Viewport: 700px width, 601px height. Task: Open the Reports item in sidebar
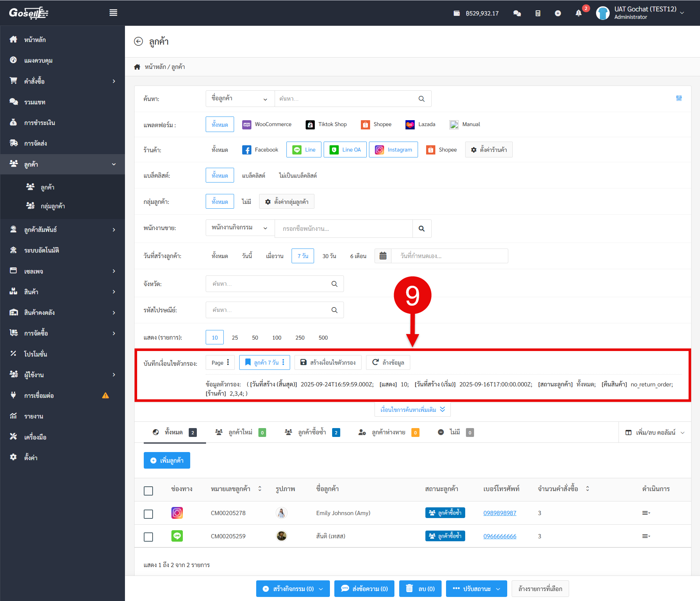(34, 416)
